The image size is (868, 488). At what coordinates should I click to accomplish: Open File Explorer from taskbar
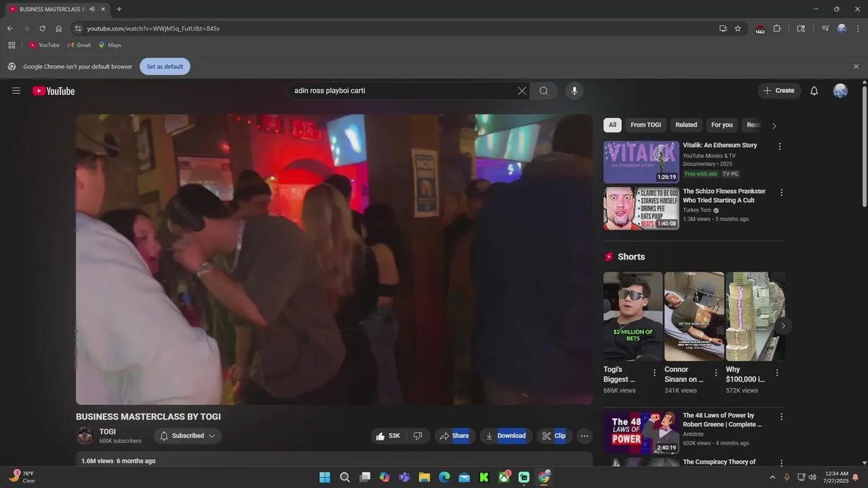point(425,477)
